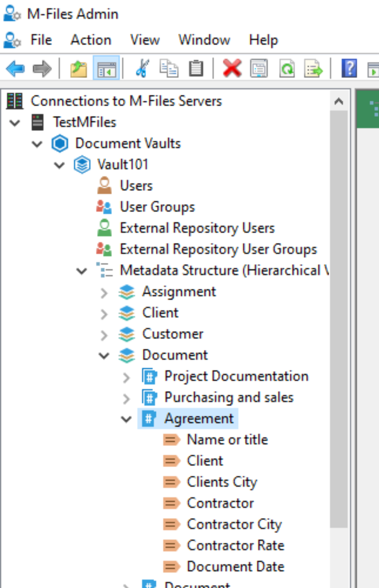Toggle the Show/Hide Console Tree toolbar button
The height and width of the screenshot is (588, 379).
[x=106, y=69]
